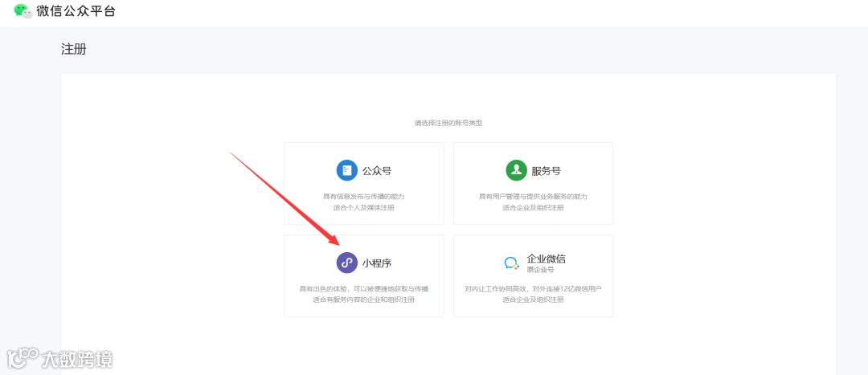Click the 企业微信 chat bubble icon

pyautogui.click(x=511, y=263)
